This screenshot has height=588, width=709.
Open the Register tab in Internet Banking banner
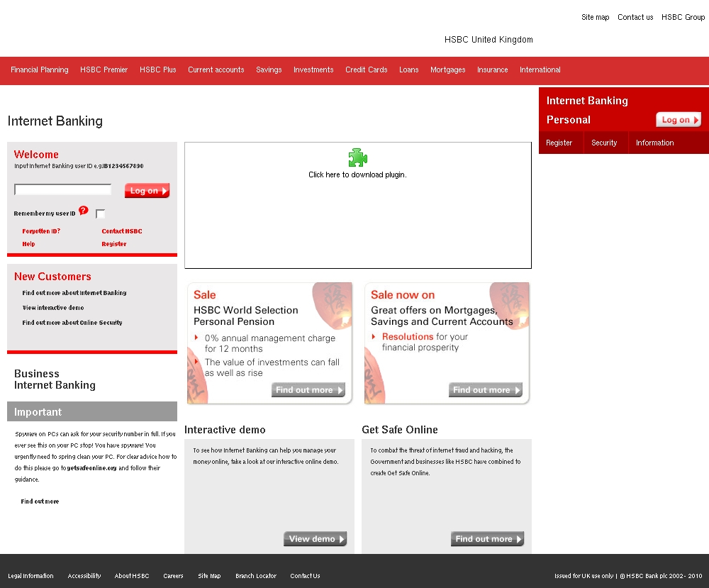pos(559,143)
